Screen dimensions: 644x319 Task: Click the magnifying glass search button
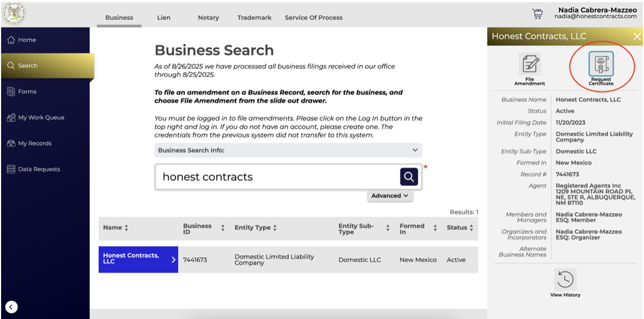409,176
